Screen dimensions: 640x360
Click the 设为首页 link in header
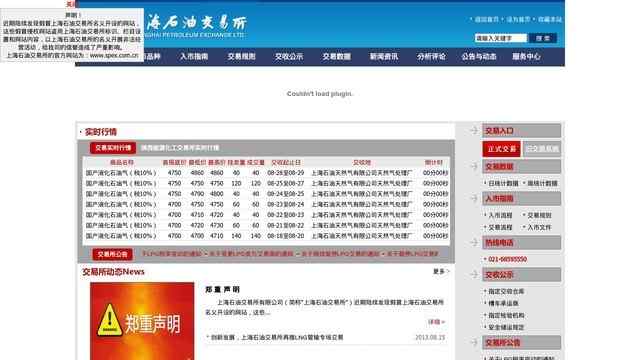pos(518,19)
